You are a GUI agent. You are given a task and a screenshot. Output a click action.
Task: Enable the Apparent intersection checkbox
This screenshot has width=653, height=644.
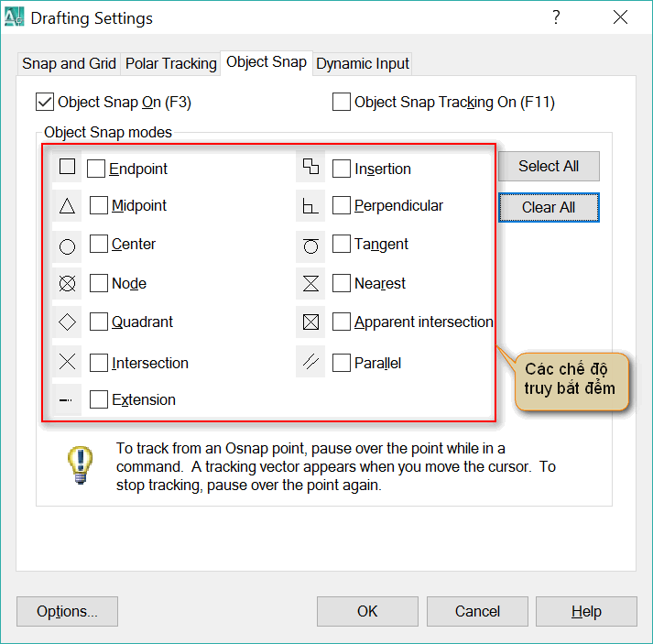click(341, 322)
